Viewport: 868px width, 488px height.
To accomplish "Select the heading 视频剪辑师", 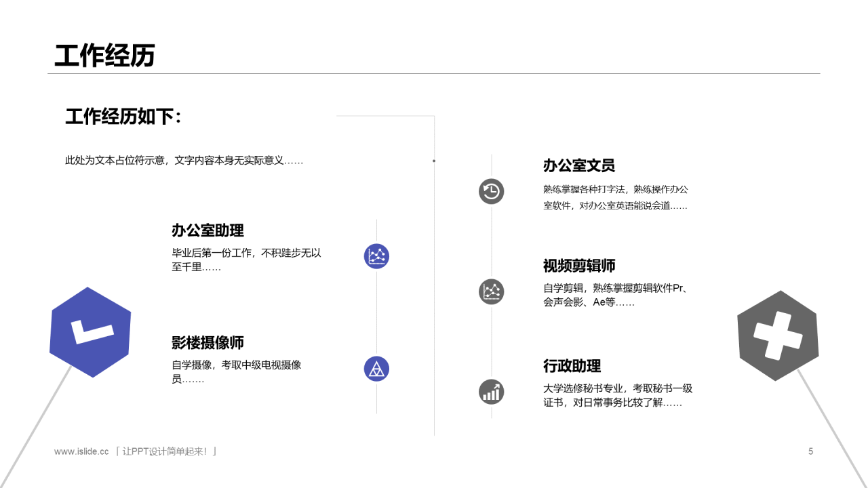I will click(579, 266).
